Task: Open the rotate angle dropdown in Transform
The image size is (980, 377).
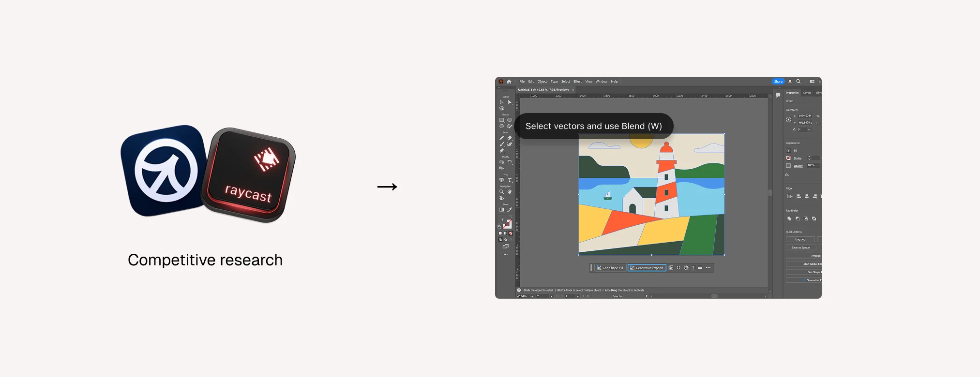Action: pyautogui.click(x=809, y=130)
